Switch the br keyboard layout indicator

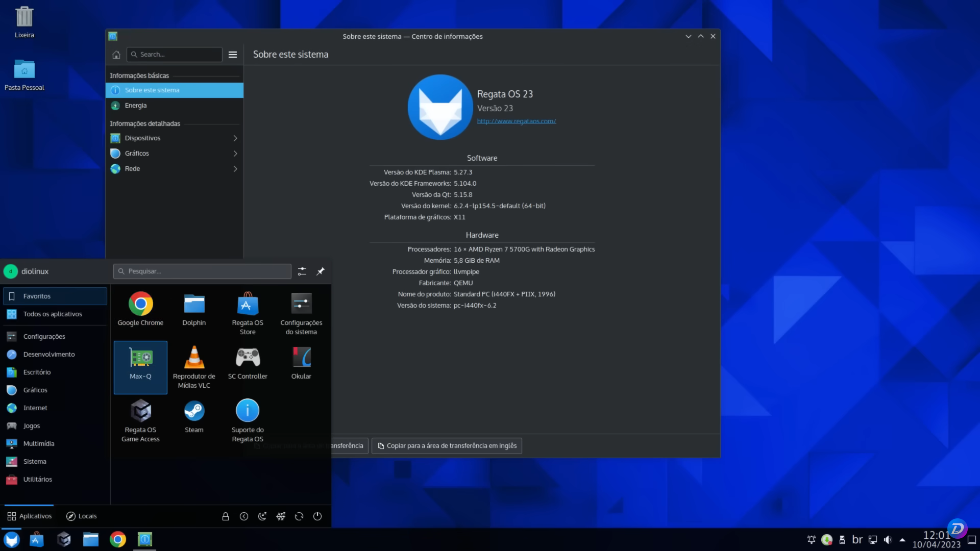[x=857, y=539]
